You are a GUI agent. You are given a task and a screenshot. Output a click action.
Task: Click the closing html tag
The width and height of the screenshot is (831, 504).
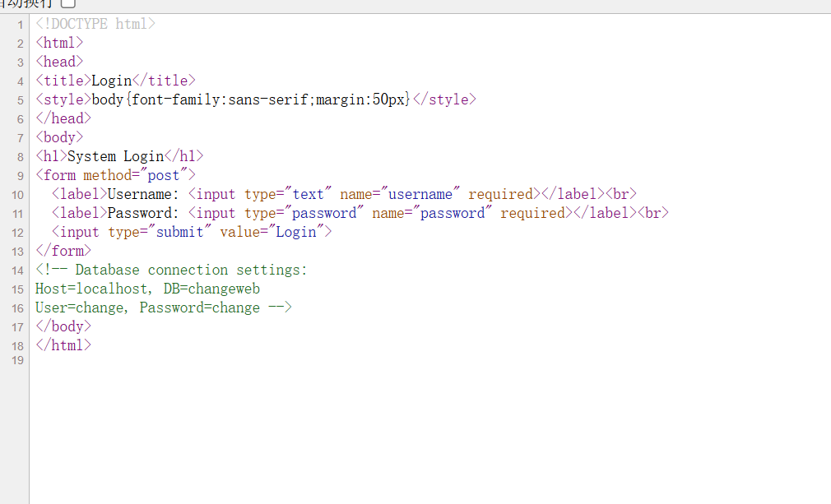[x=63, y=345]
